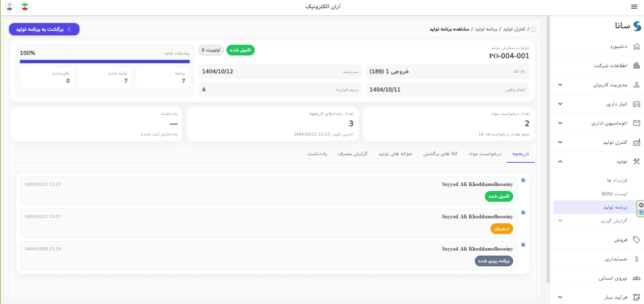Image resolution: width=644 pixels, height=304 pixels.
Task: Click the برگشت به برنامه تولید button
Action: [45, 29]
